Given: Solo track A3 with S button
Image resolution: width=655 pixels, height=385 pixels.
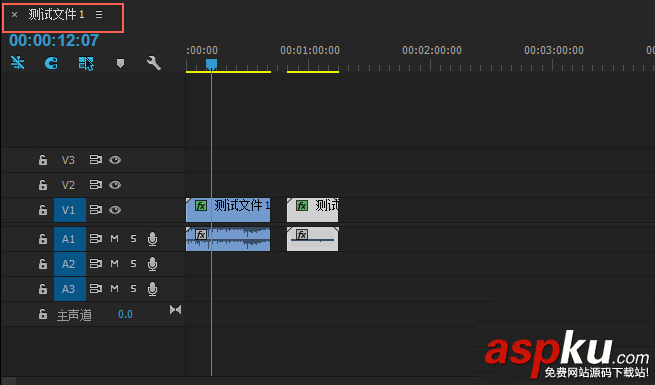Looking at the screenshot, I should click(x=133, y=289).
